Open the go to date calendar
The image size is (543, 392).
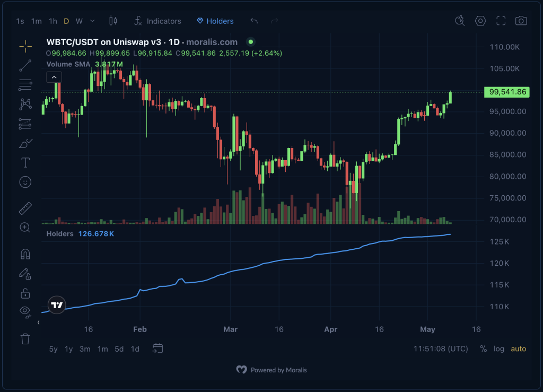157,349
